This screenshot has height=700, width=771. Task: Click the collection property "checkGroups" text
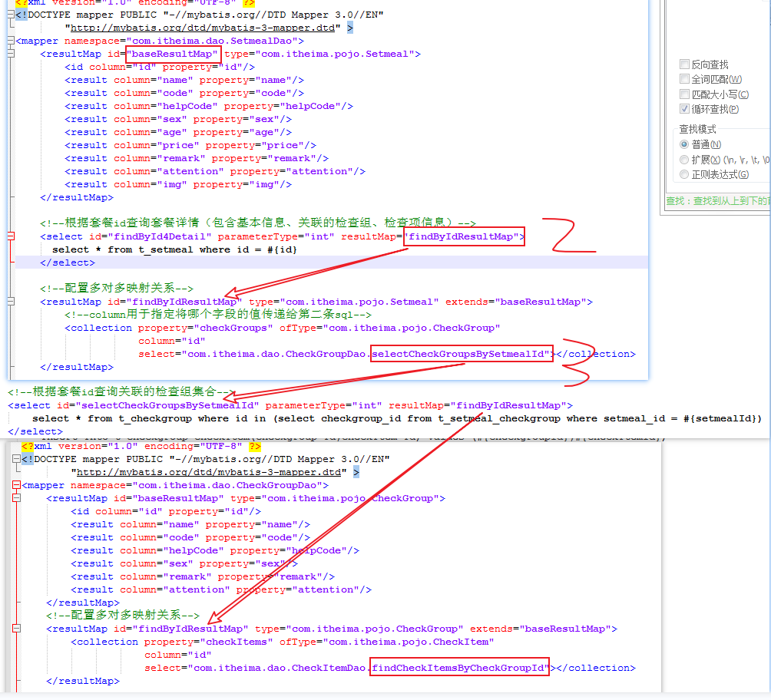[x=206, y=328]
